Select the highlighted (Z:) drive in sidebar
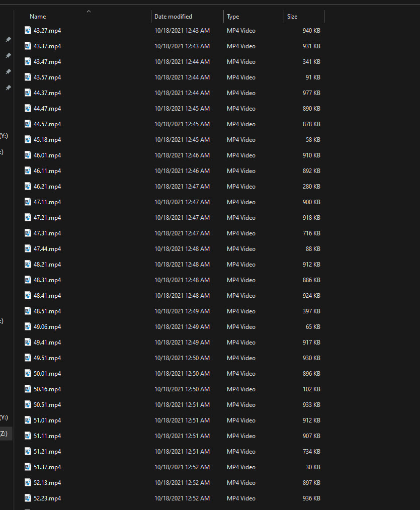 click(4, 433)
